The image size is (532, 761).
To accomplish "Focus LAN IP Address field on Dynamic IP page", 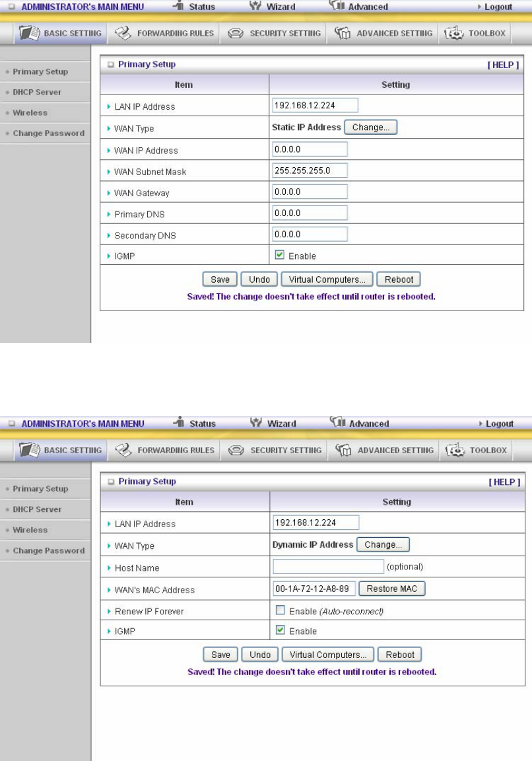I will 316,523.
